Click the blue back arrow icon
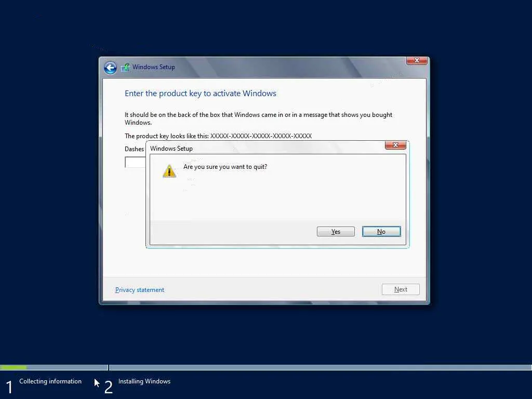The height and width of the screenshot is (399, 532). (110, 68)
